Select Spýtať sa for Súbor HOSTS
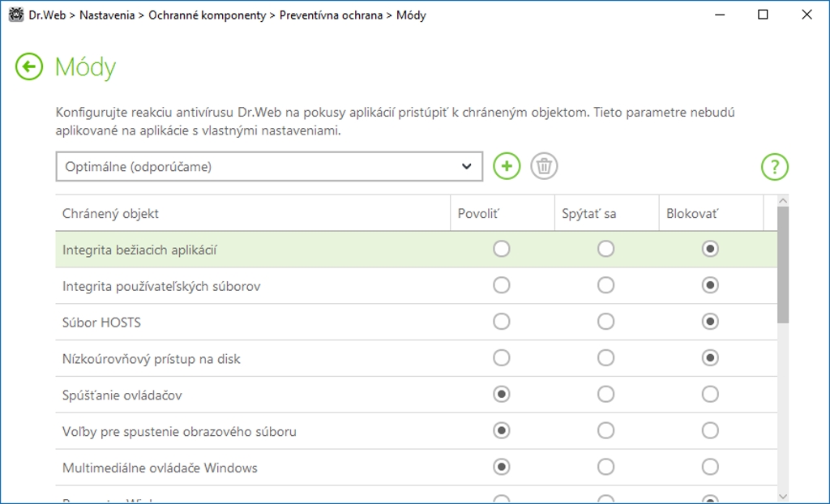The image size is (830, 504). (x=606, y=322)
